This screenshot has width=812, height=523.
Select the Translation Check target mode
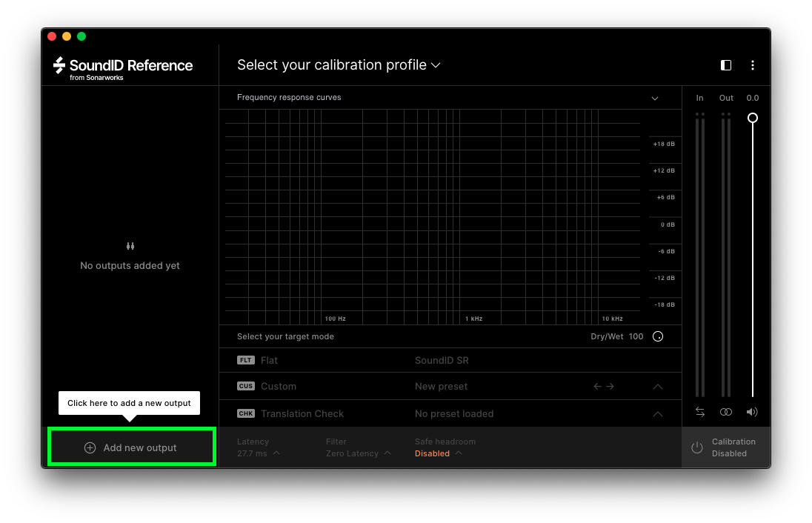click(302, 414)
